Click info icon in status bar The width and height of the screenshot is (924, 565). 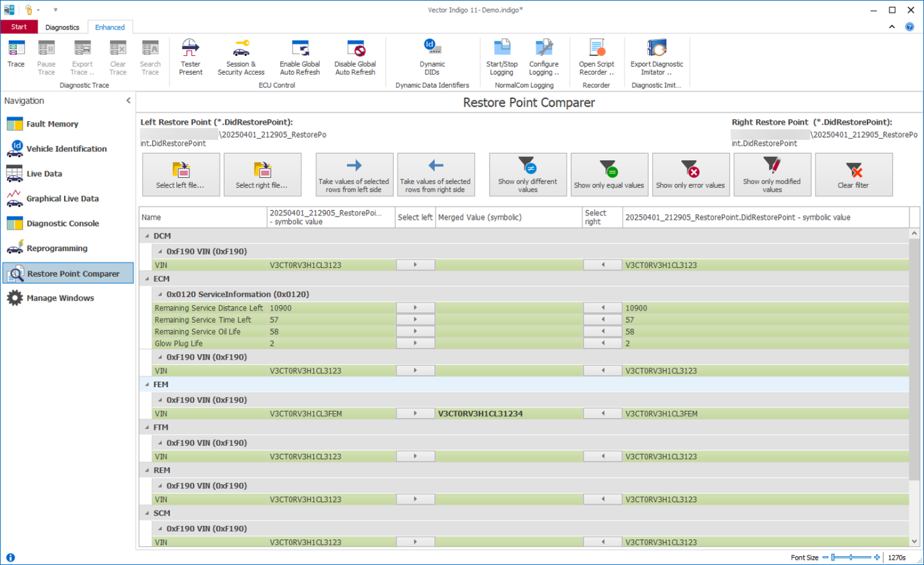(11, 557)
